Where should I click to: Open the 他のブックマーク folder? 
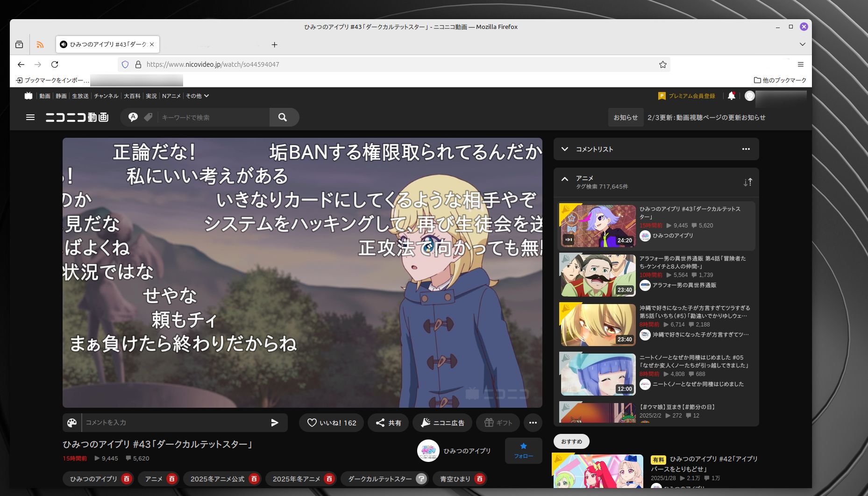pyautogui.click(x=780, y=80)
